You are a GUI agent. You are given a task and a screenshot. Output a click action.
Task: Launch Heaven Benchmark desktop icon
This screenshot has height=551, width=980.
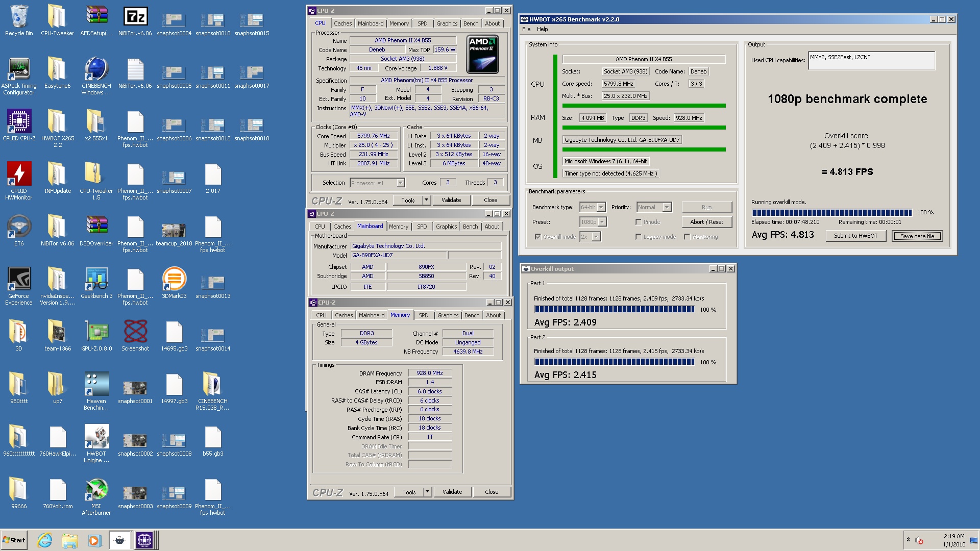click(x=96, y=391)
